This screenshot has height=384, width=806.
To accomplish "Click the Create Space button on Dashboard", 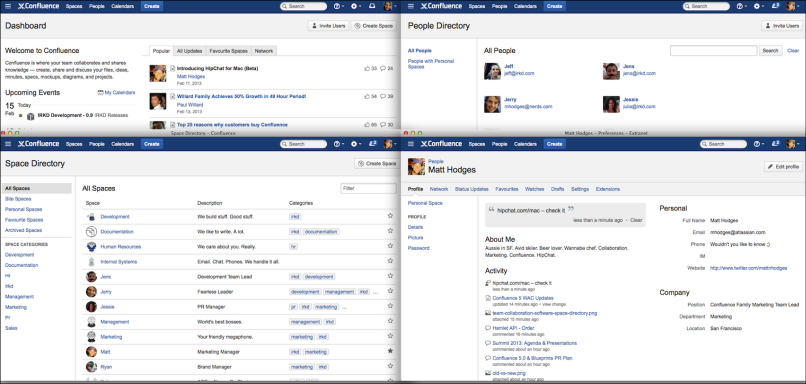I will 374,26.
